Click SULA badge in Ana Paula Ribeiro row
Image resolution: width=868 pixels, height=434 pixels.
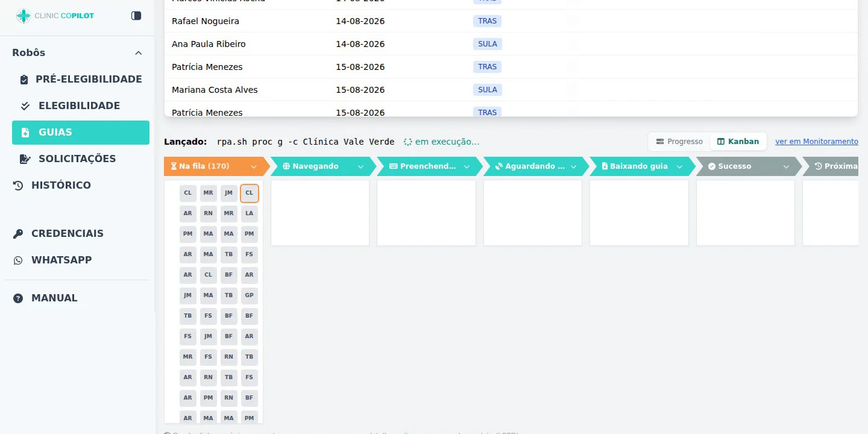pos(488,44)
